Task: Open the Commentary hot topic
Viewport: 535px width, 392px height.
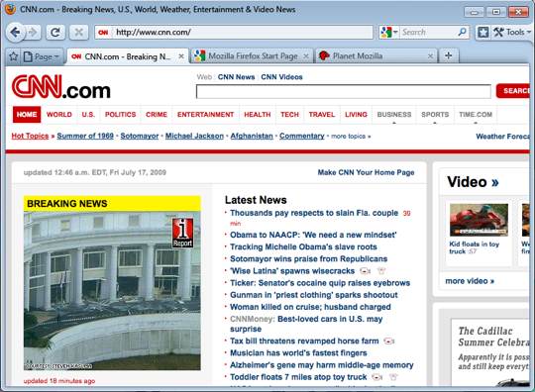Action: coord(301,136)
